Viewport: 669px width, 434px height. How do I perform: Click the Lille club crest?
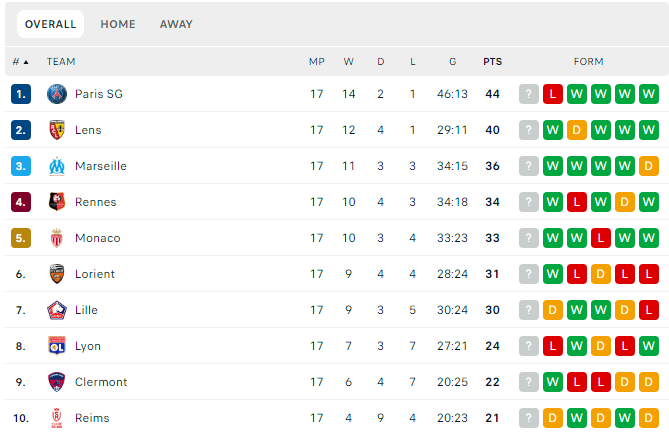pyautogui.click(x=56, y=310)
